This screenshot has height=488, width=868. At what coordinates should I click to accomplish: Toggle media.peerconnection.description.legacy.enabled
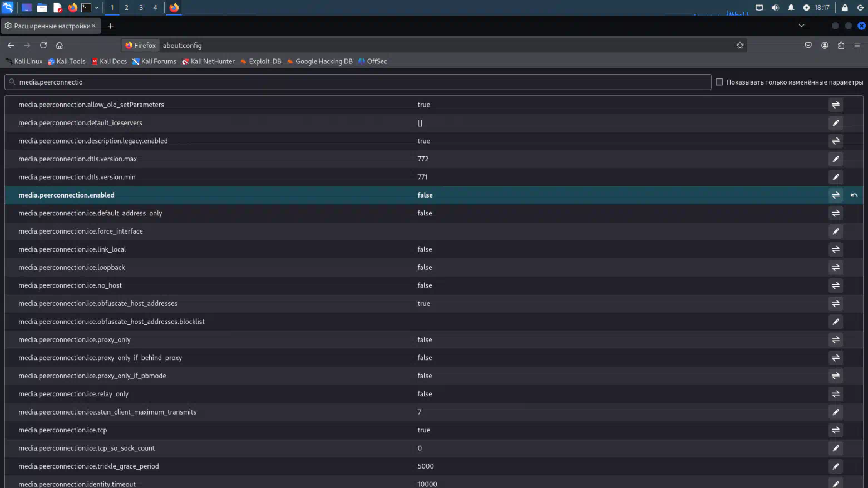coord(835,141)
